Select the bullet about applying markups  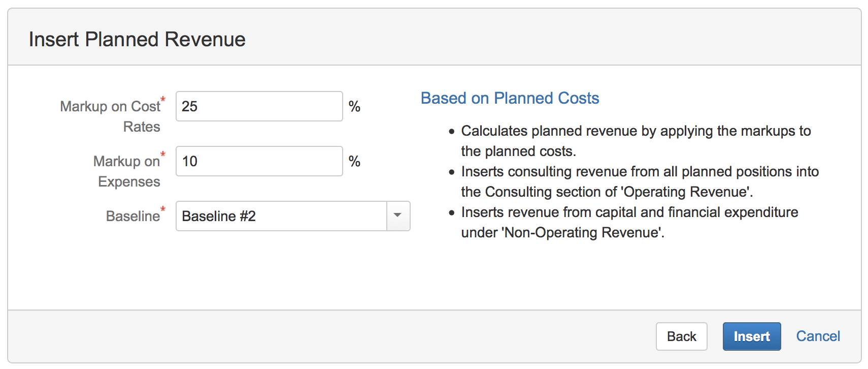636,141
